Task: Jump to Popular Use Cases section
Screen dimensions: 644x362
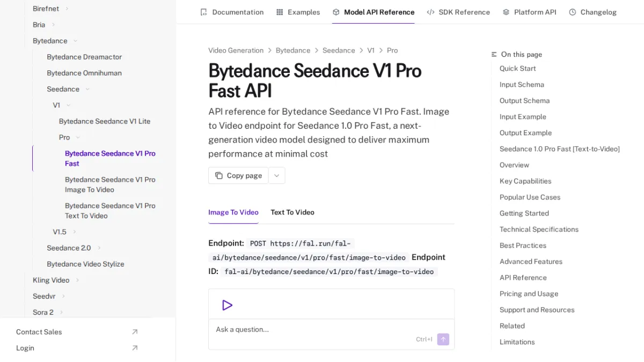Action: (x=530, y=197)
